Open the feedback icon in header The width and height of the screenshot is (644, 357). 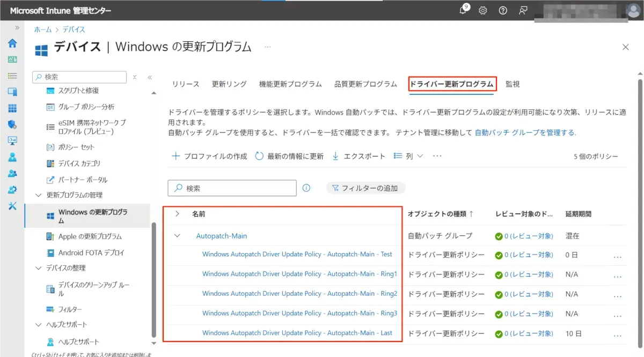click(x=523, y=10)
